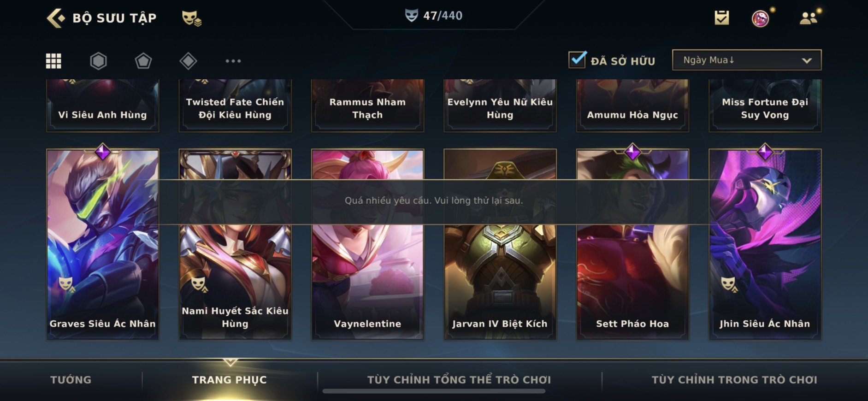Go back using the Bộ Sưu Tập arrow
868x401 pixels.
click(x=56, y=18)
